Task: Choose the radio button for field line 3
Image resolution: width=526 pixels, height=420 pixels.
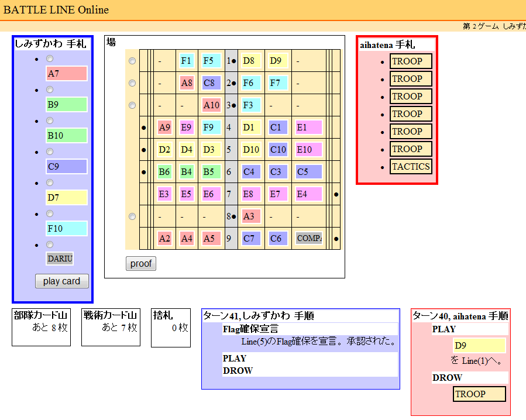Action: 132,105
